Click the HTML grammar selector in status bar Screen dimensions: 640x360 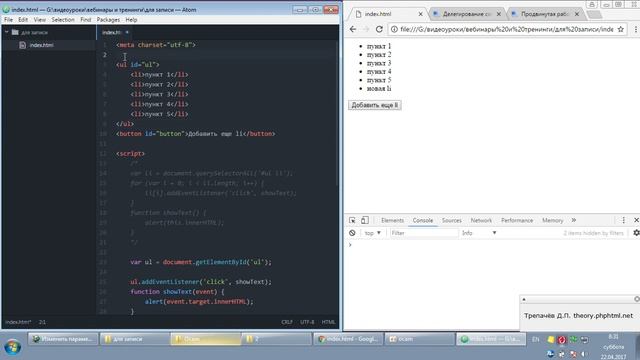pos(328,322)
